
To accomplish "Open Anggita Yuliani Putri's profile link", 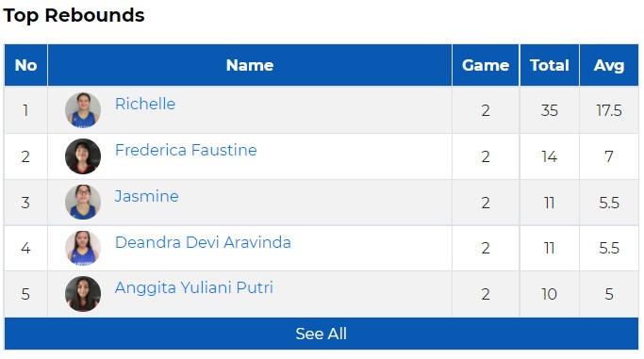I will [x=194, y=288].
